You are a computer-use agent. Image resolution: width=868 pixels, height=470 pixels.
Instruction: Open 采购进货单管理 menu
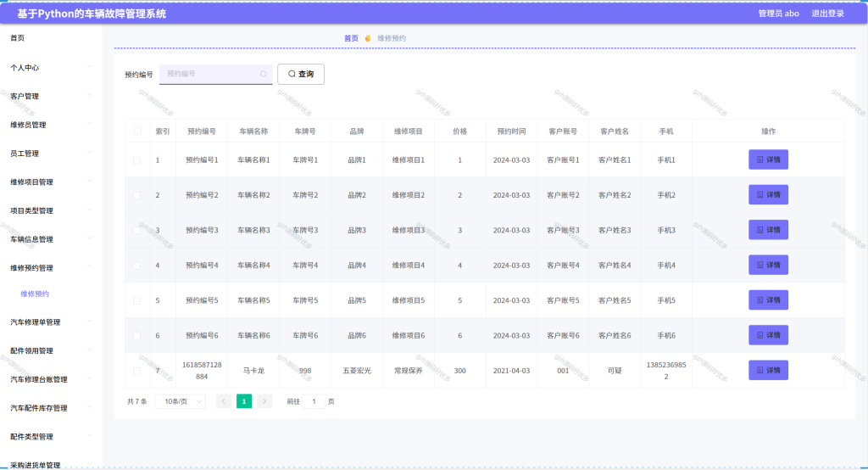(51, 464)
